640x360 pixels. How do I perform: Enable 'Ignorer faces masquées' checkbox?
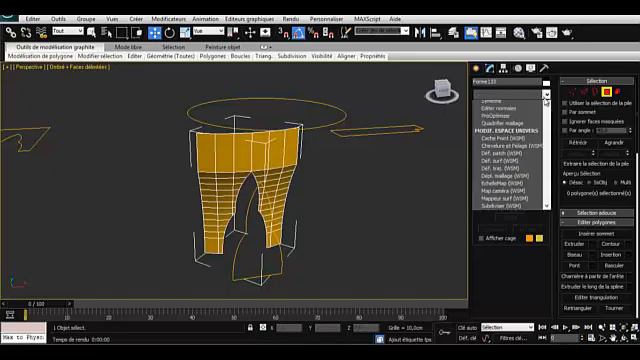(x=565, y=121)
